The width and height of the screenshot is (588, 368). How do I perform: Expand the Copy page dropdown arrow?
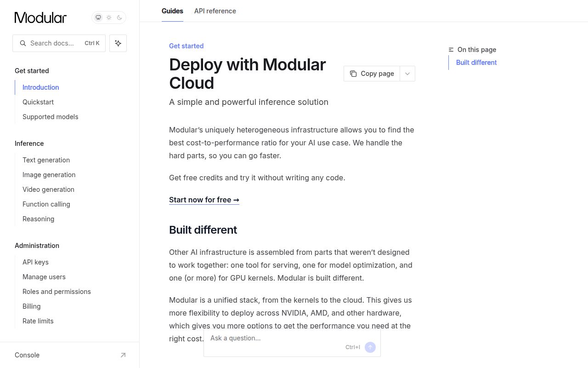(x=407, y=74)
